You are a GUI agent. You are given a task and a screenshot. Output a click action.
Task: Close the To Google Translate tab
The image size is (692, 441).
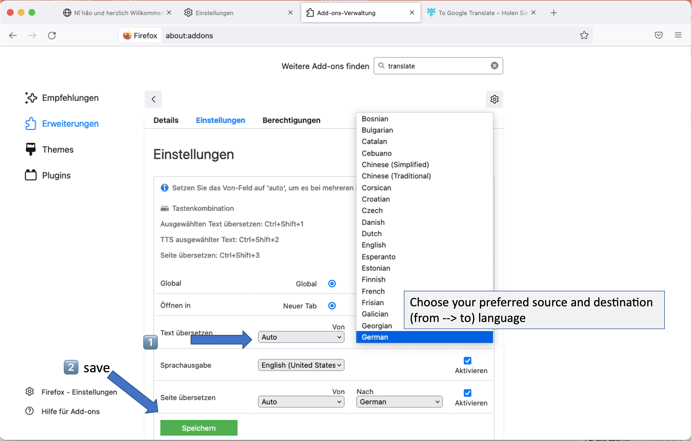[x=533, y=13]
